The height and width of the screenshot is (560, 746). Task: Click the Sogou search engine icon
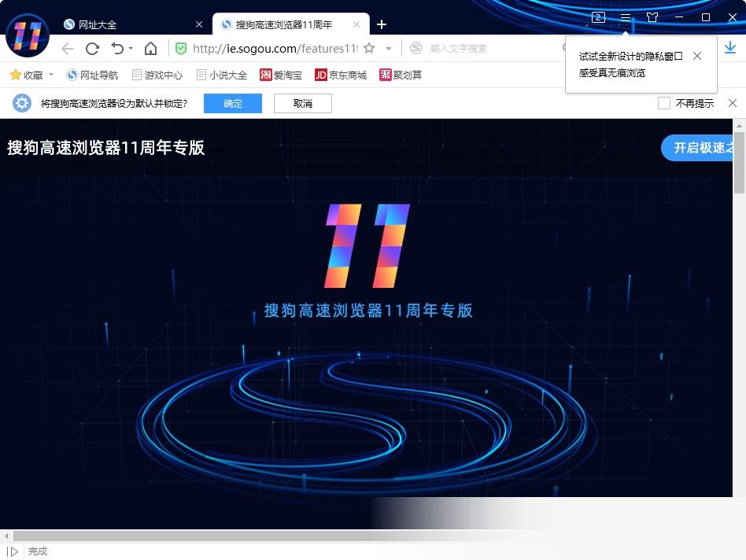click(x=415, y=48)
